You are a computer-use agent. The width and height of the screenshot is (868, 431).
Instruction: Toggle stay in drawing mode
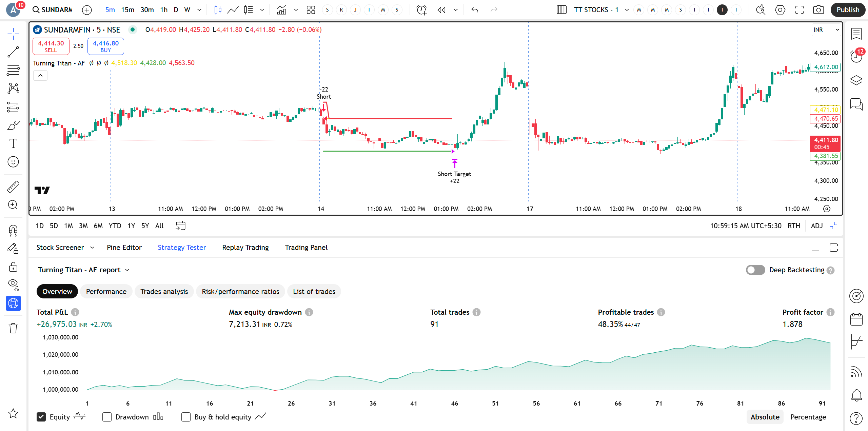(x=13, y=249)
